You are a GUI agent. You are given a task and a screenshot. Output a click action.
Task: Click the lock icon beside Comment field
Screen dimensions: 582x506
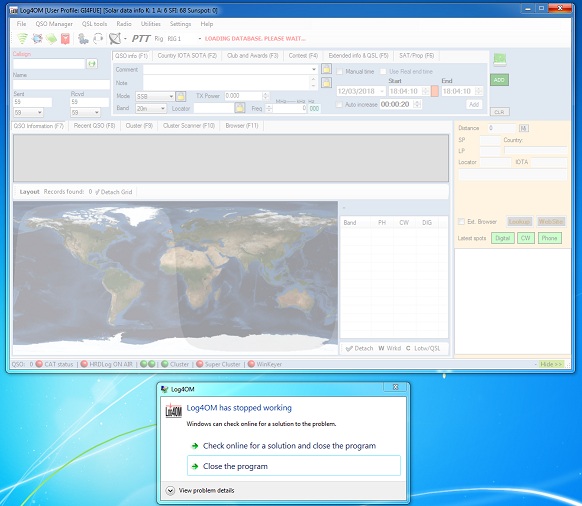326,69
